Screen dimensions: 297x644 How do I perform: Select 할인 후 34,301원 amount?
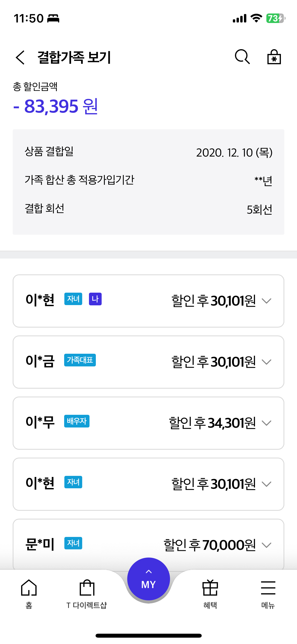(x=212, y=423)
